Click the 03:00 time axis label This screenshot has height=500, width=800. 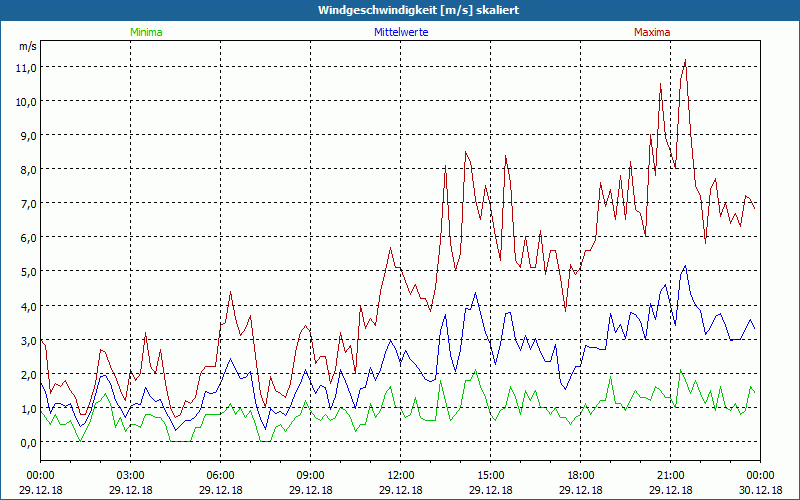click(131, 476)
